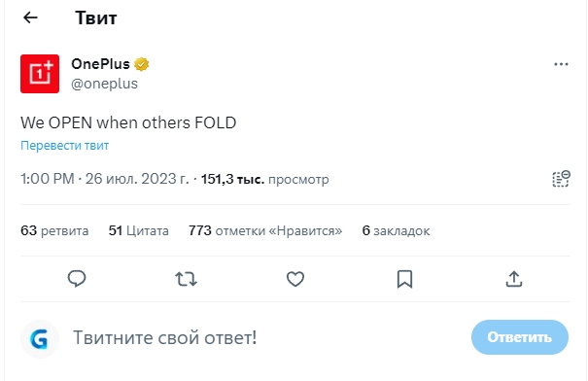
Task: Click the OnePlus red logo avatar
Action: click(40, 74)
